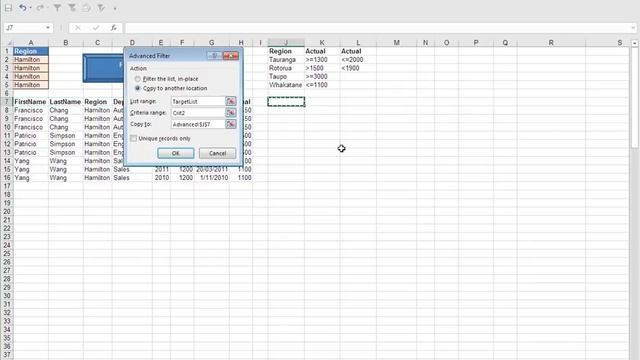
Task: Click collapse dialog icon beside Copy to
Action: 231,124
